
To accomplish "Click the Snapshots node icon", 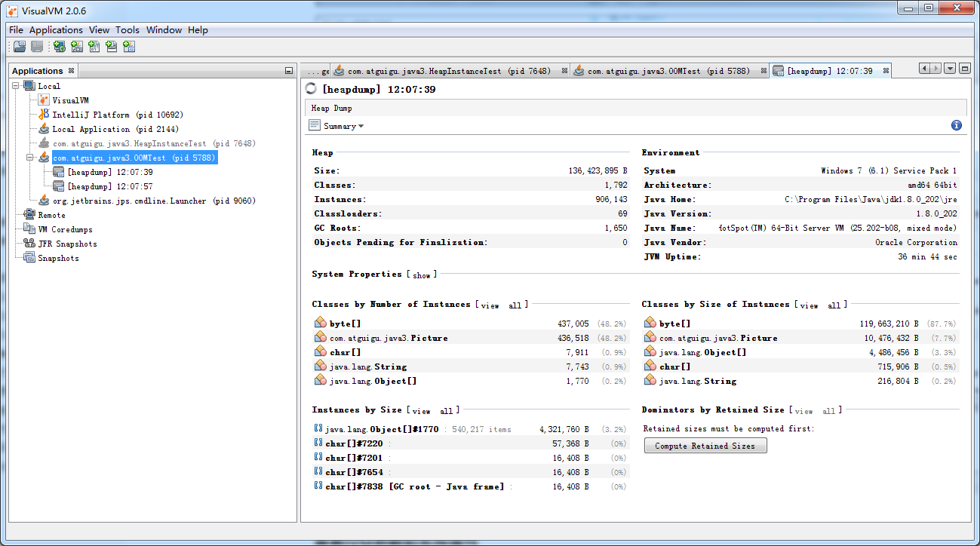I will point(29,258).
